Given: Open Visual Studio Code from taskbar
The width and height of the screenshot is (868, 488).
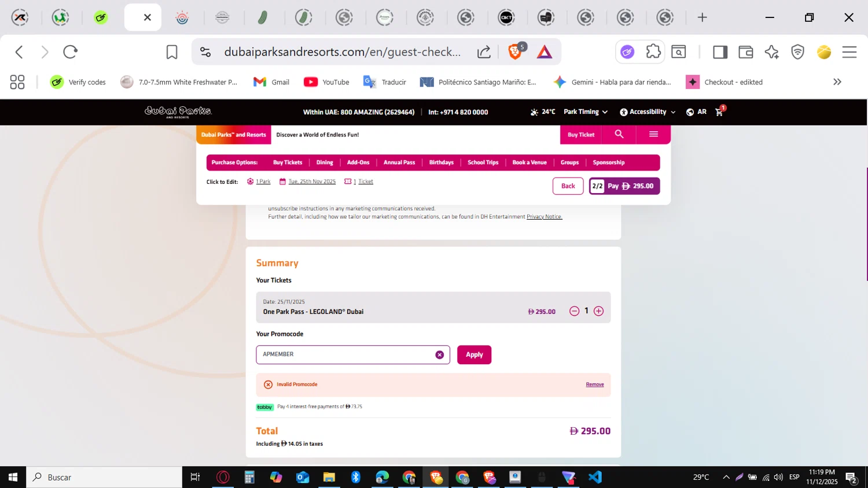Looking at the screenshot, I should [595, 477].
